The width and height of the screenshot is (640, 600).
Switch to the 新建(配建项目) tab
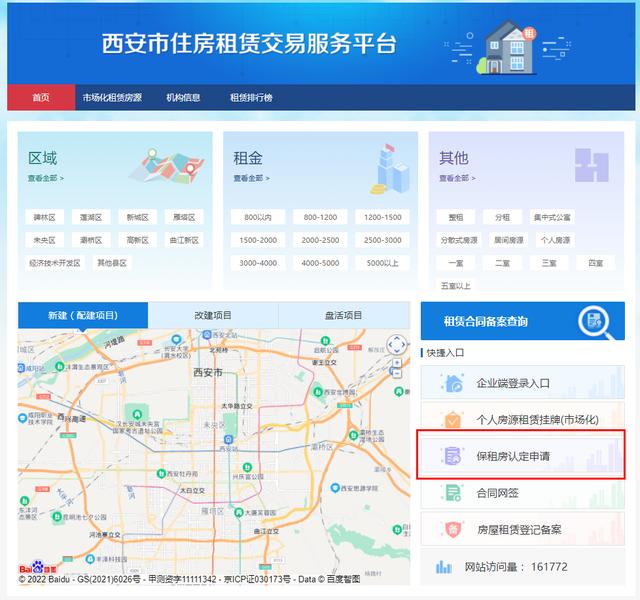click(x=83, y=315)
